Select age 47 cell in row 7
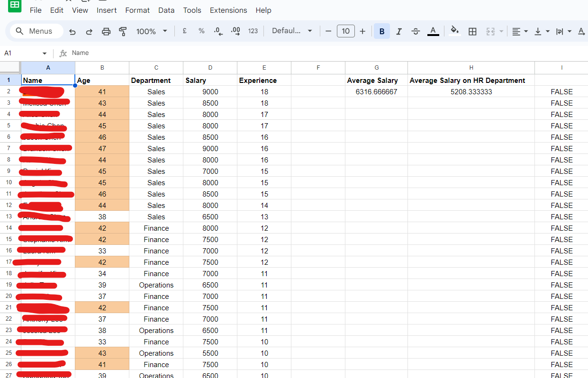 [x=102, y=148]
